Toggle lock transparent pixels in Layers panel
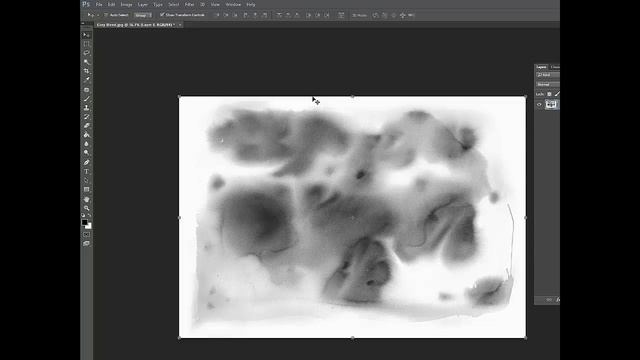 click(x=549, y=94)
